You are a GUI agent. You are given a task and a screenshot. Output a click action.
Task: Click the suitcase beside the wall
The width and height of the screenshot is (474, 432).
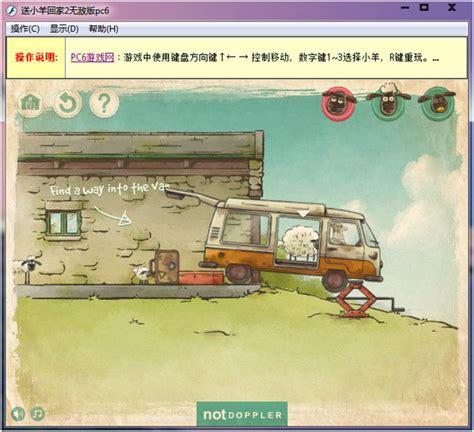pyautogui.click(x=166, y=267)
